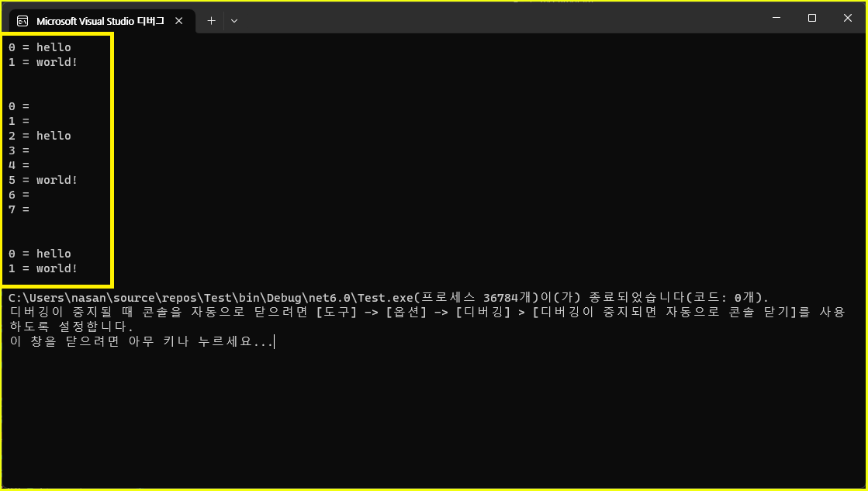868x491 pixels.
Task: Click the Test.exe path in the exit message
Action: coord(211,298)
